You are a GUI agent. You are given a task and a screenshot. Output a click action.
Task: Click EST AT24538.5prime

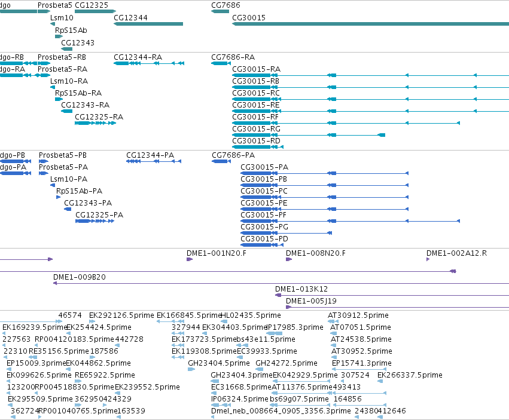pyautogui.click(x=333, y=345)
